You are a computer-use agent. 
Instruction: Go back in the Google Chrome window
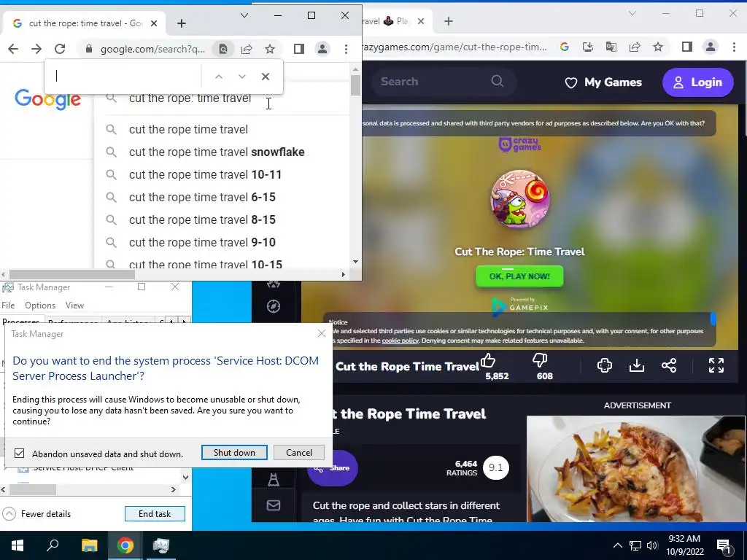13,49
